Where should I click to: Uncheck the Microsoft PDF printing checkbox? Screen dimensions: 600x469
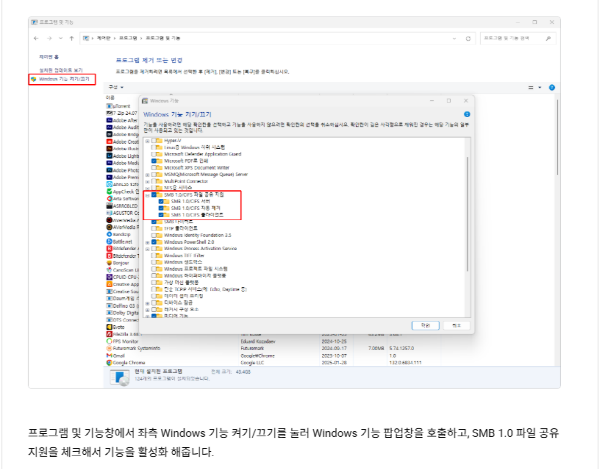(x=154, y=161)
